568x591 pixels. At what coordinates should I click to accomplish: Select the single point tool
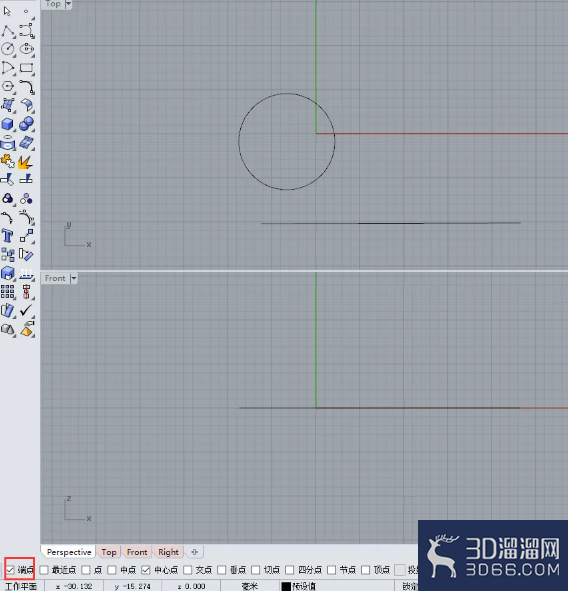[26, 11]
